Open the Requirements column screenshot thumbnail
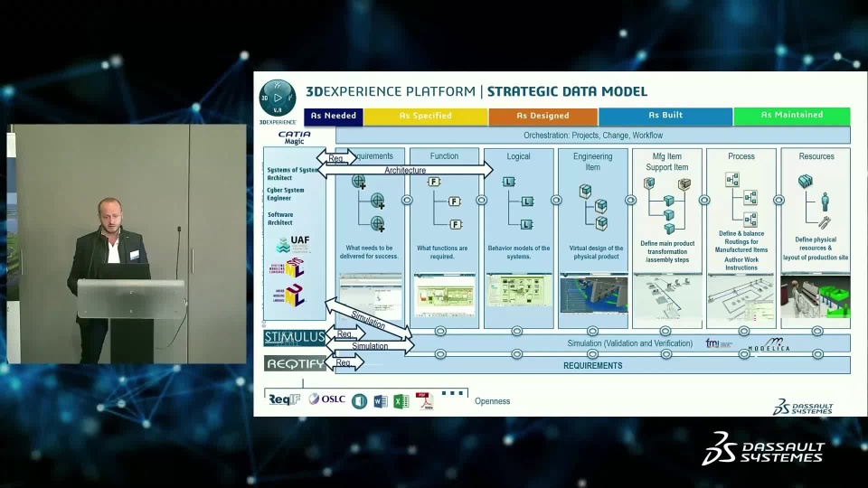The width and height of the screenshot is (868, 488). (x=371, y=296)
